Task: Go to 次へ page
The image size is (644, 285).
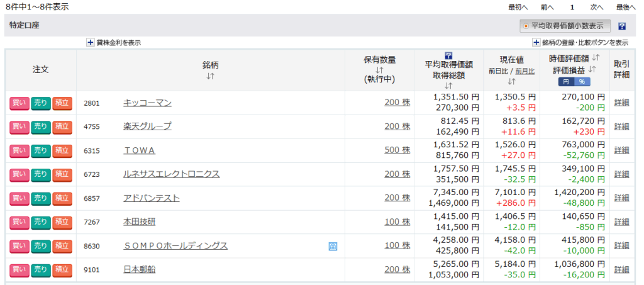Action: 596,7
